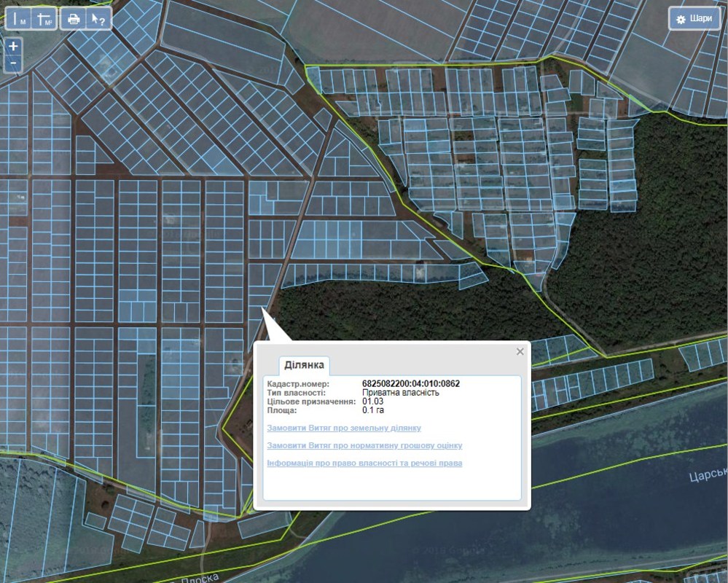Print the current map view
The width and height of the screenshot is (728, 583).
click(x=74, y=19)
